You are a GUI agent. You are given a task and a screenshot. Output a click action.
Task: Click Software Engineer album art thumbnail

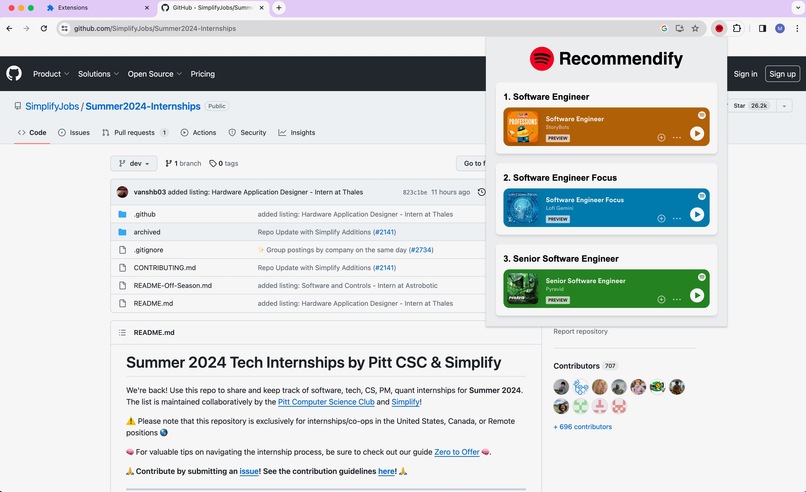pyautogui.click(x=523, y=127)
